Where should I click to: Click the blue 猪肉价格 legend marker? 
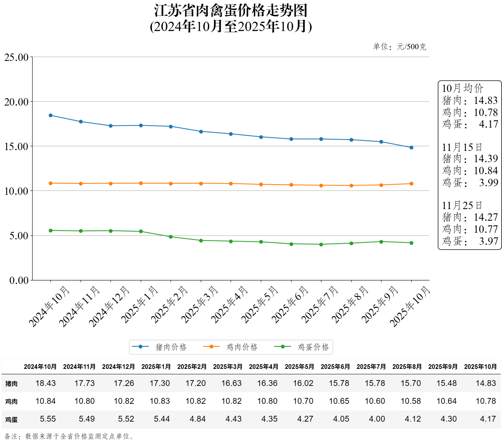[x=141, y=346]
